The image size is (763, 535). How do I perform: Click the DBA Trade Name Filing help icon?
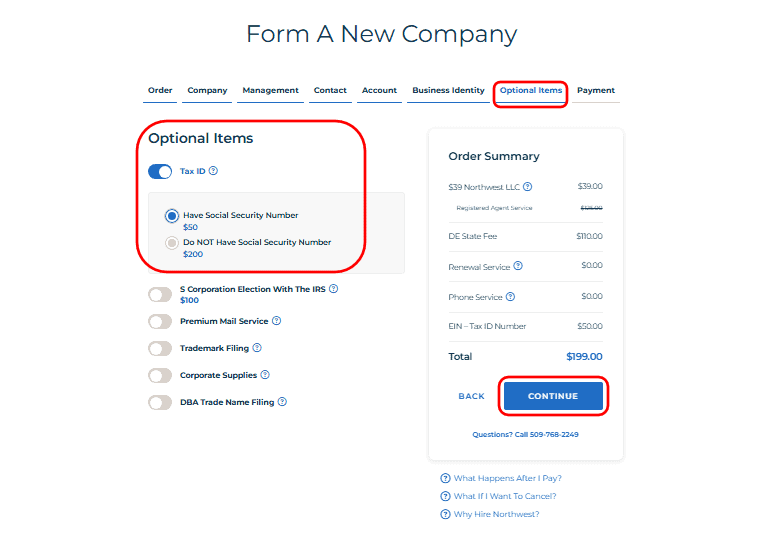click(282, 402)
